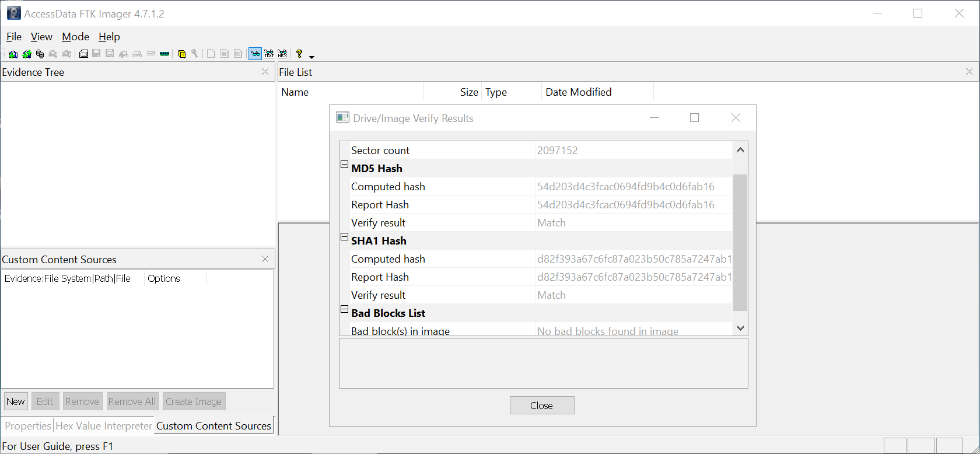Click scroll down arrow in results list
Image resolution: width=980 pixels, height=454 pixels.
coord(740,328)
